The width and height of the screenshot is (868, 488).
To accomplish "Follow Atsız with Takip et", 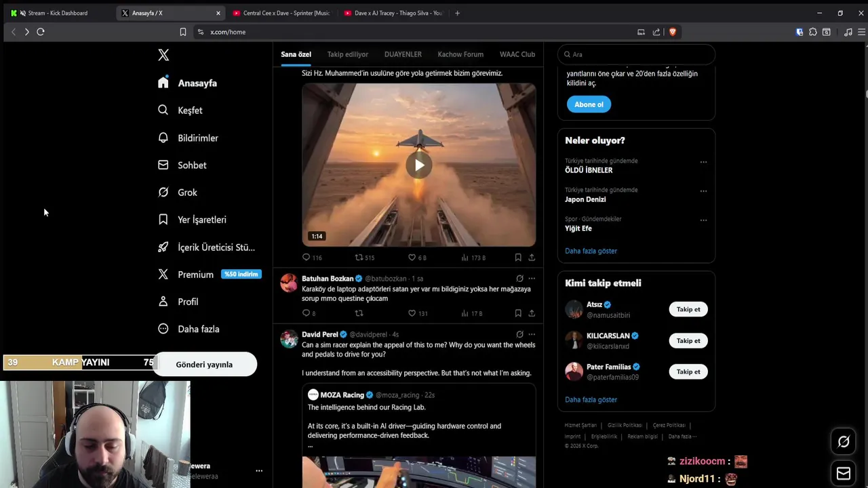I will [688, 309].
